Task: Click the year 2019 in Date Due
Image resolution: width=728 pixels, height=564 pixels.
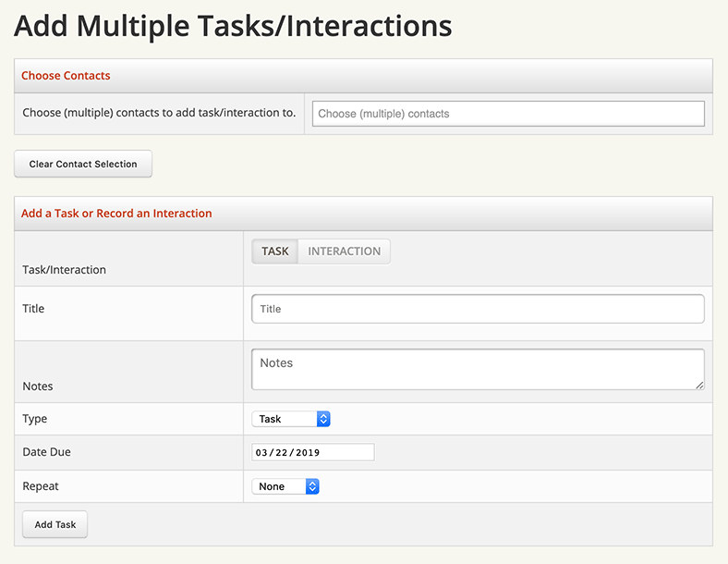Action: click(x=308, y=452)
